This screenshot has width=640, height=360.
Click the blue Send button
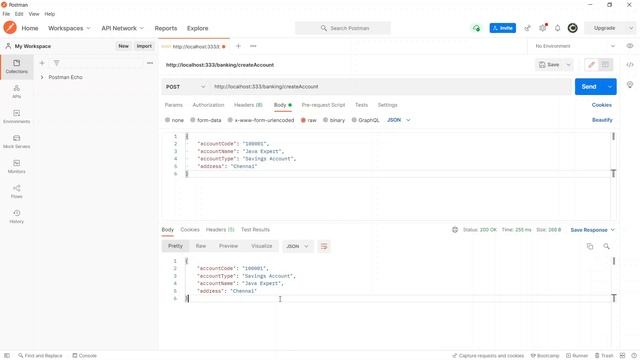coord(589,87)
